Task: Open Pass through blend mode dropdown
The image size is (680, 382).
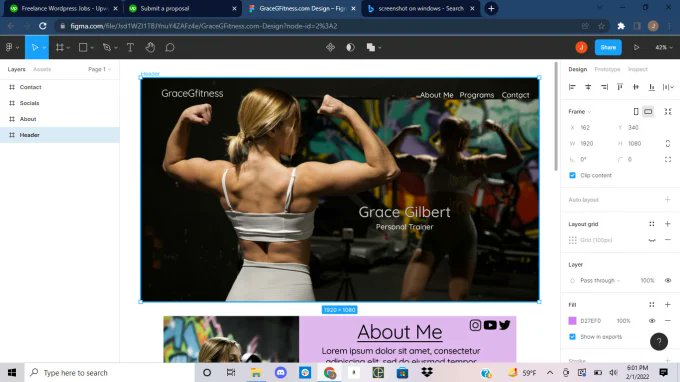Action: point(600,281)
